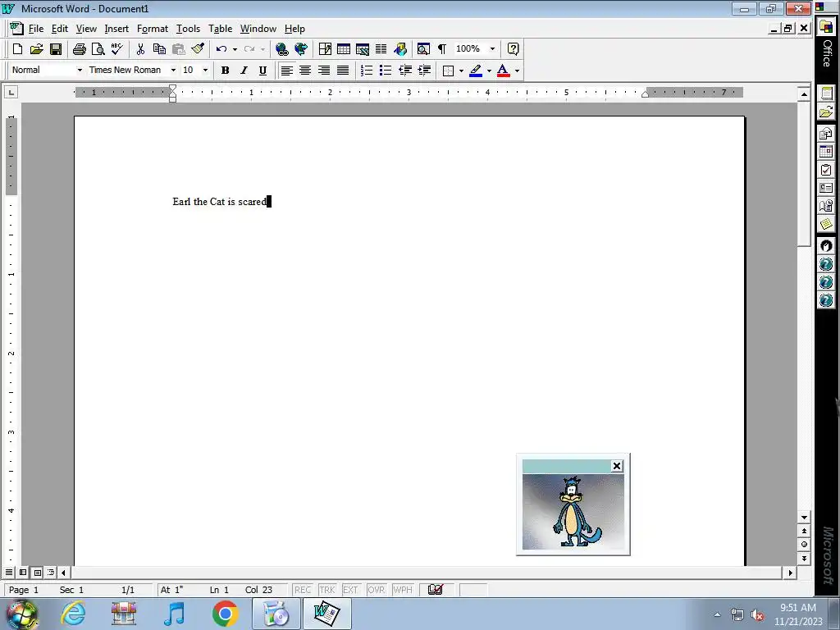
Task: Click the first line indent ruler marker
Action: point(172,89)
